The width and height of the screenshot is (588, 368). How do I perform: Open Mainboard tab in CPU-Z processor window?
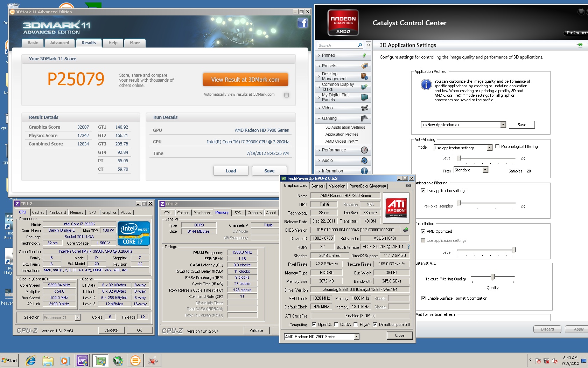pos(57,212)
